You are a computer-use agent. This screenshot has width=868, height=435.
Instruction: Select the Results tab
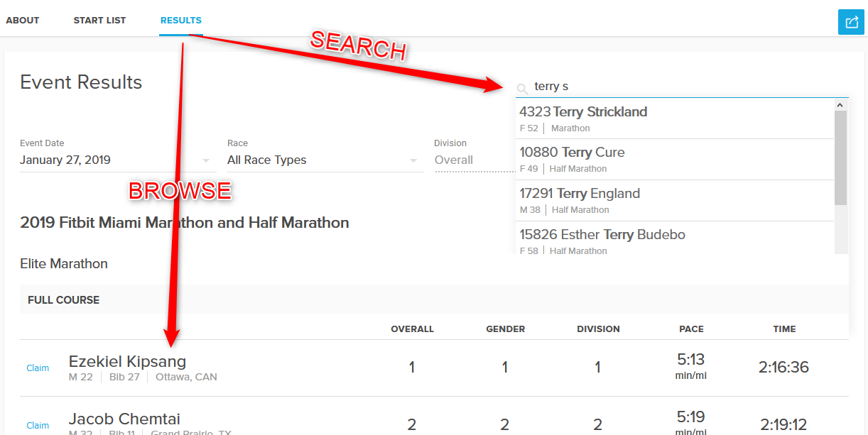point(181,20)
